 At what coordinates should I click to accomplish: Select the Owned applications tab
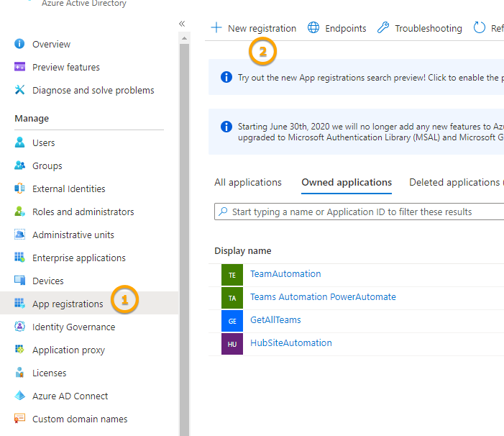point(347,182)
